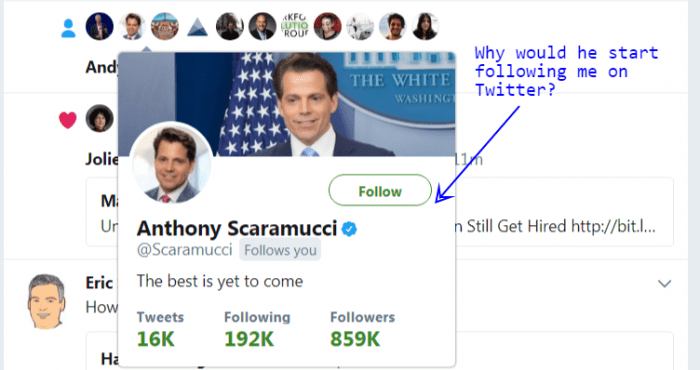Click the blue verified badge beside Anthony Scaramucci

(x=349, y=229)
